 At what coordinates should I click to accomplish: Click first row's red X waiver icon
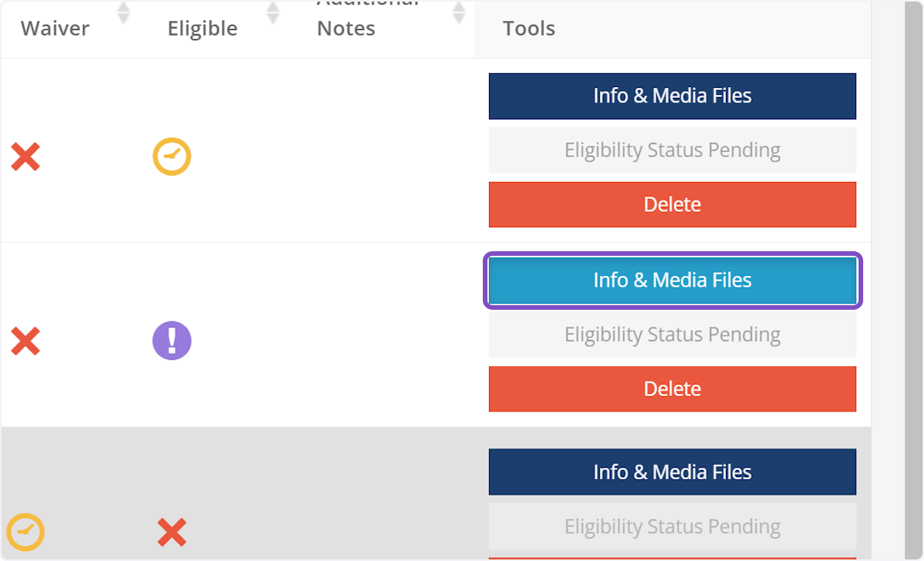[x=25, y=157]
